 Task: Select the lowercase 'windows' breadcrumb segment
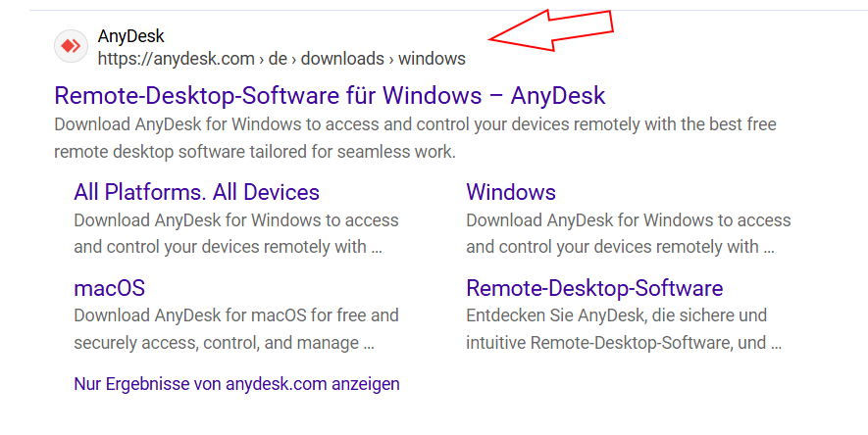432,59
